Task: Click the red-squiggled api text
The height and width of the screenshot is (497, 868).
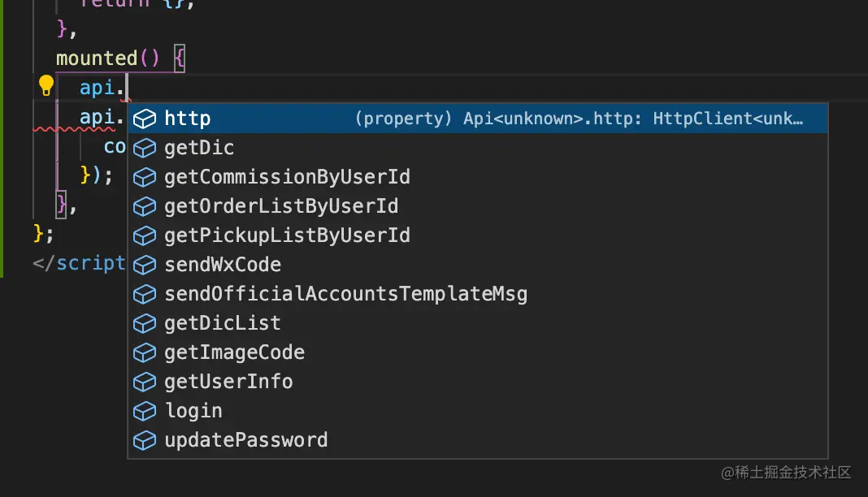Action: pyautogui.click(x=96, y=119)
